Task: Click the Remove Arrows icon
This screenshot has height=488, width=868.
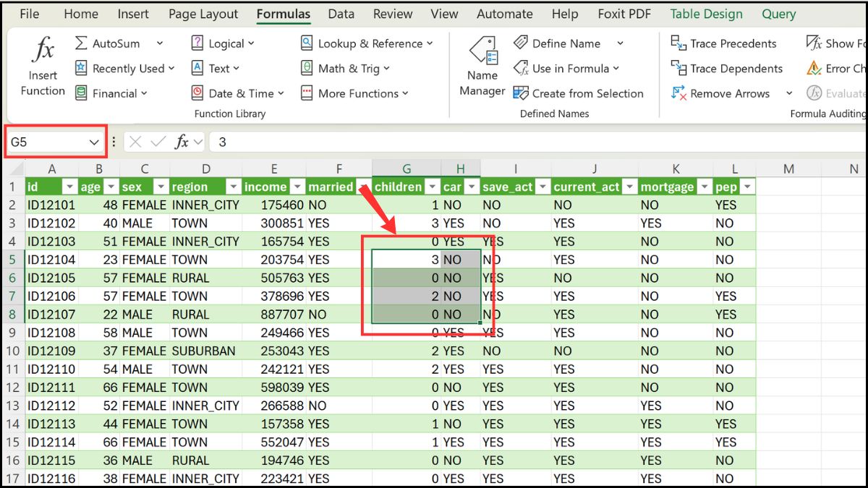Action: 678,93
